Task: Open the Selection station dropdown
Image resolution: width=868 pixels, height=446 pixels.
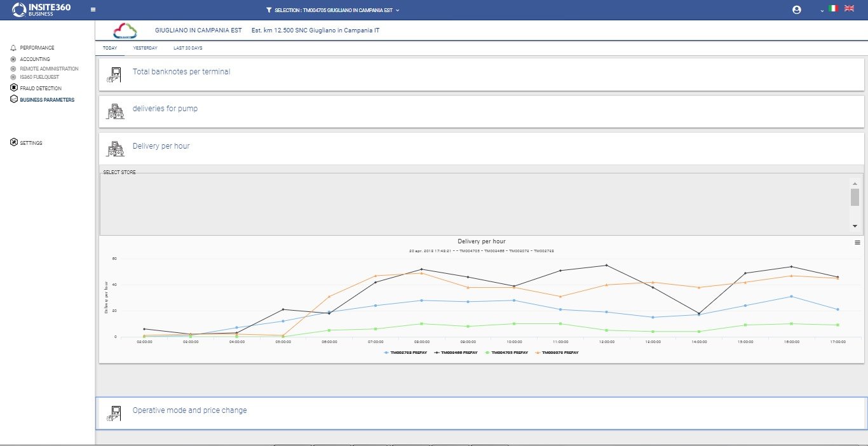Action: coord(333,10)
